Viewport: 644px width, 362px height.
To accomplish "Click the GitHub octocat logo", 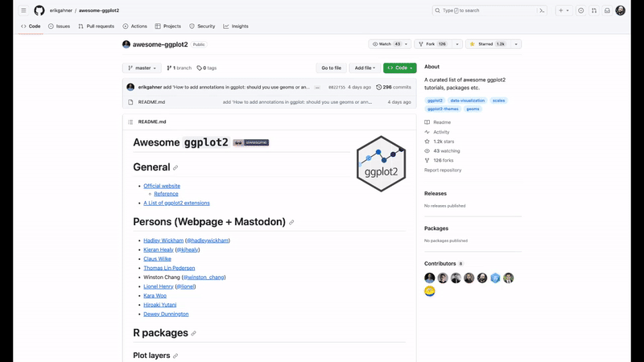I will tap(39, 10).
